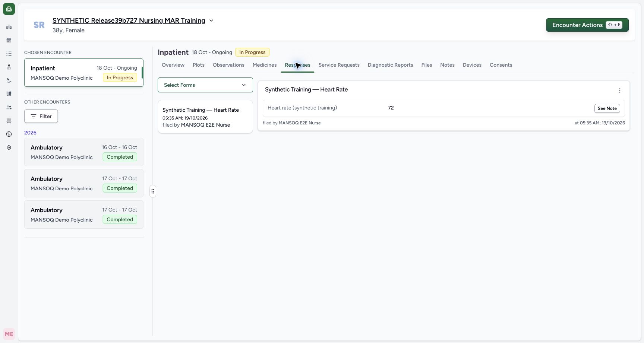Select the 16 Oct Ambulatory encounter card
This screenshot has height=343, width=644.
[x=84, y=152]
